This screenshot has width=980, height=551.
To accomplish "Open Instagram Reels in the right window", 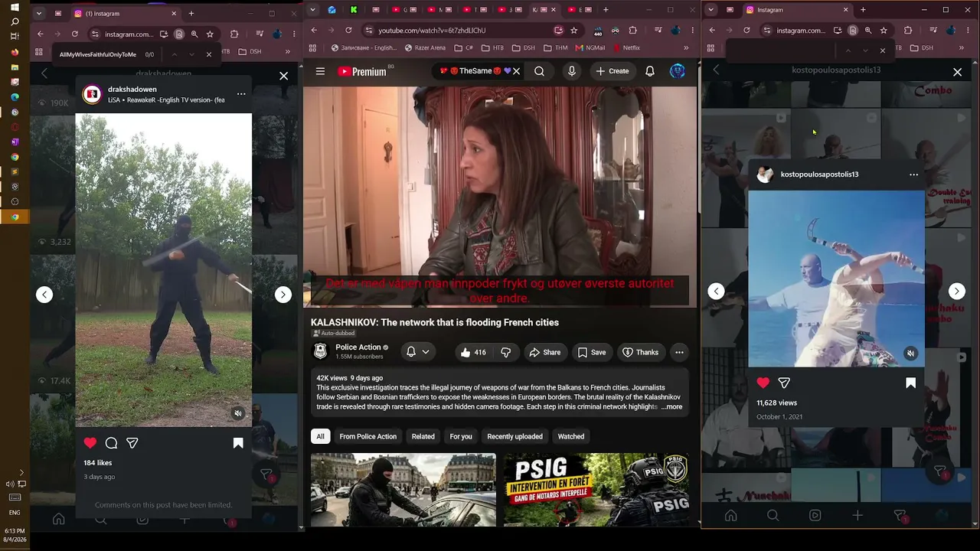I will (815, 516).
